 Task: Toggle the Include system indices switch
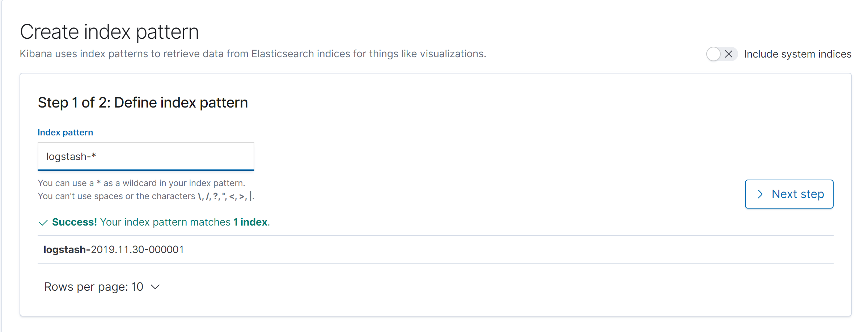(x=722, y=54)
